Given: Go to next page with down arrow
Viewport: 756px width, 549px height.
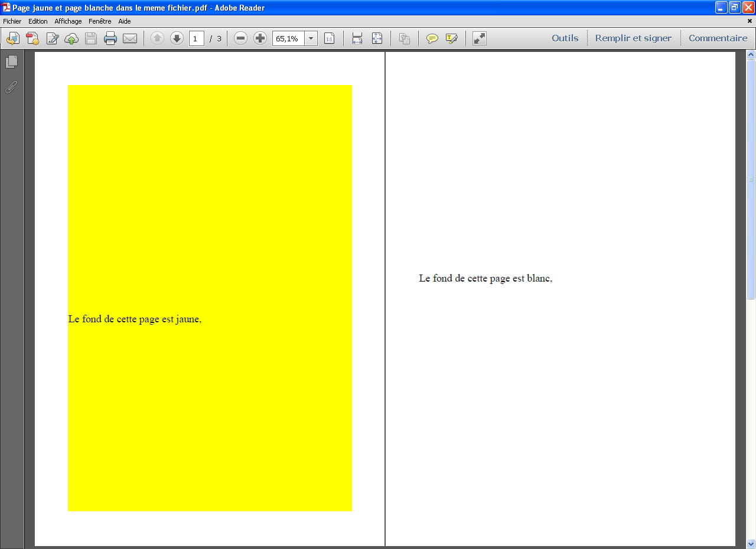Looking at the screenshot, I should coord(177,38).
